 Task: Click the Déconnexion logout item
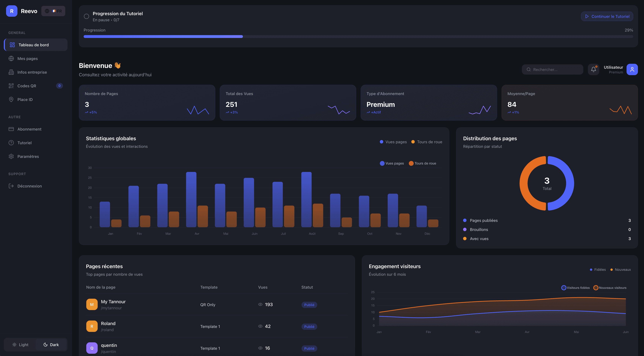tap(29, 186)
